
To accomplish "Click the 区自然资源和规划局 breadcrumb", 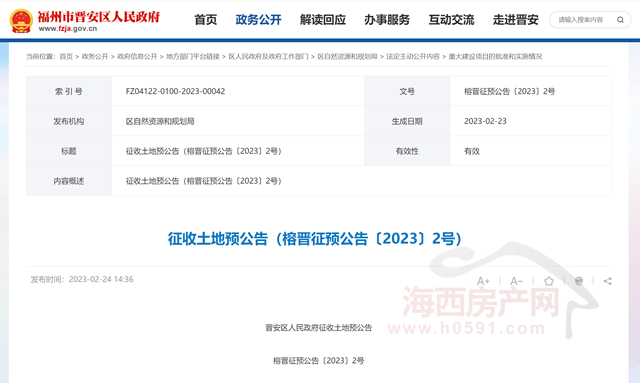I will tap(347, 56).
